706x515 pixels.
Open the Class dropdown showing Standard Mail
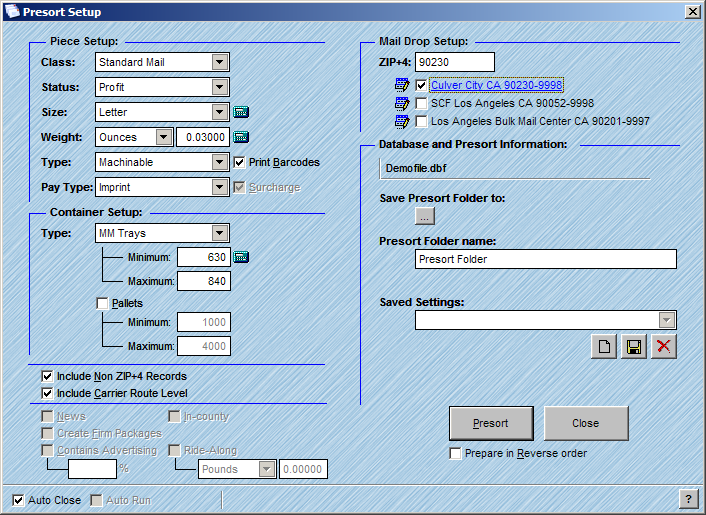pyautogui.click(x=220, y=62)
